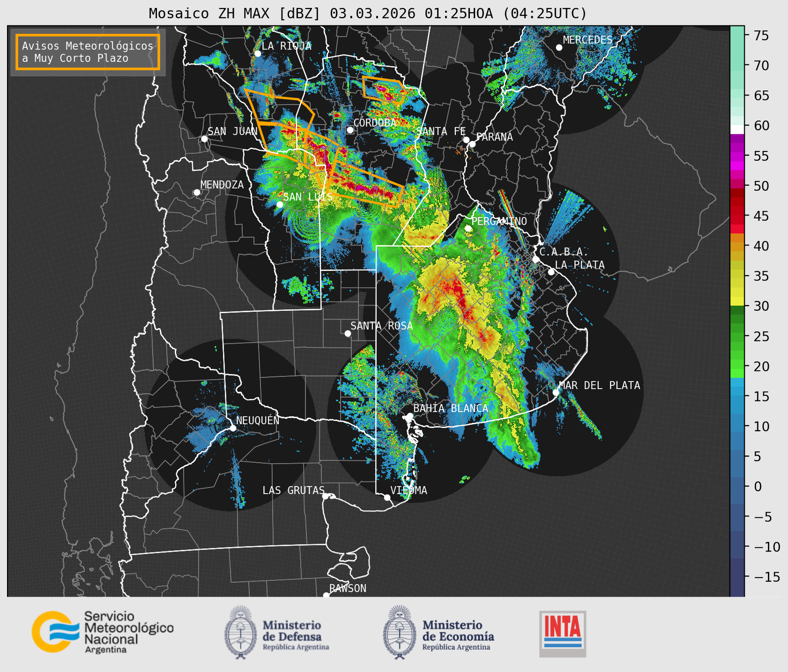
Task: Click the NEUQUÉN city label
Action: point(258,420)
